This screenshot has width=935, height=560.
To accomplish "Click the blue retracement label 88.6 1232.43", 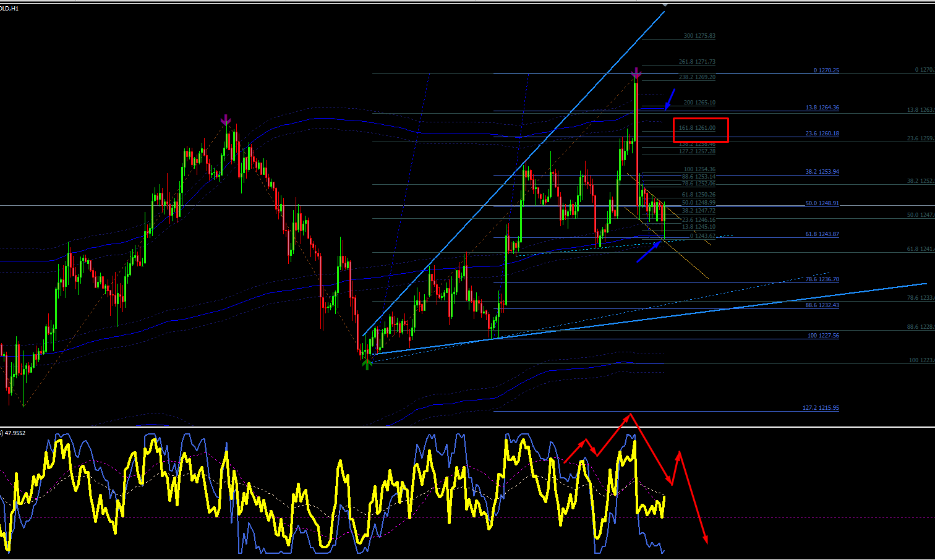I will click(822, 305).
